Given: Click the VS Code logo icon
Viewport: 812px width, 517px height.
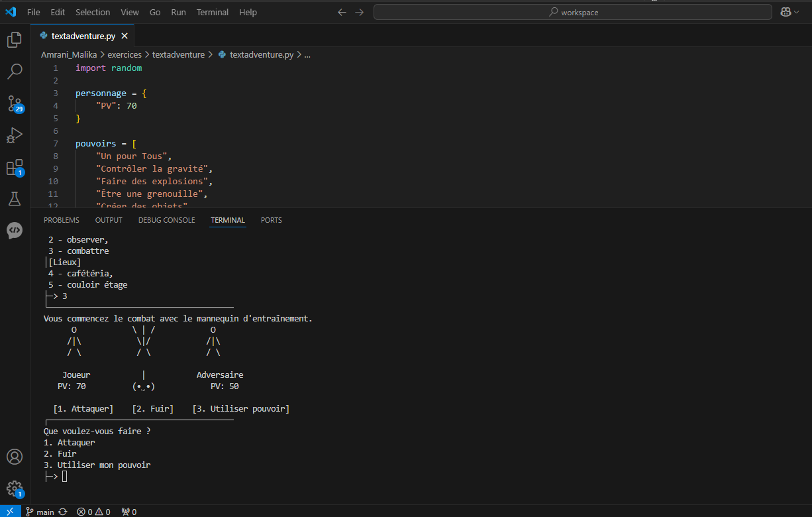Looking at the screenshot, I should click(11, 12).
